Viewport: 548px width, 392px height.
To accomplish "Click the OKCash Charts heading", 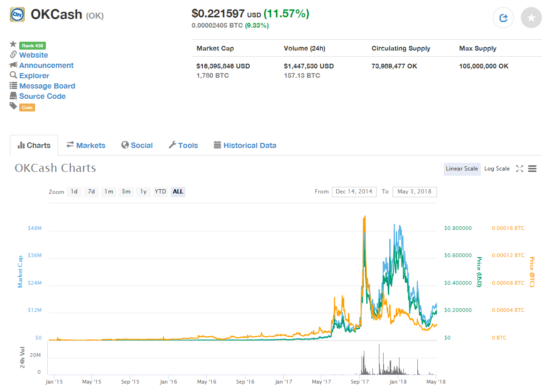I will [x=55, y=168].
